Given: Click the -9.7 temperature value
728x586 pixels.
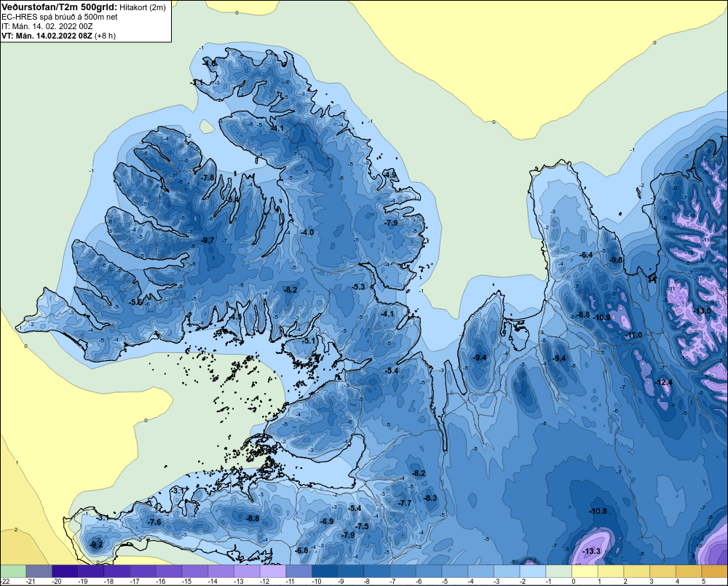Looking at the screenshot, I should [x=208, y=240].
